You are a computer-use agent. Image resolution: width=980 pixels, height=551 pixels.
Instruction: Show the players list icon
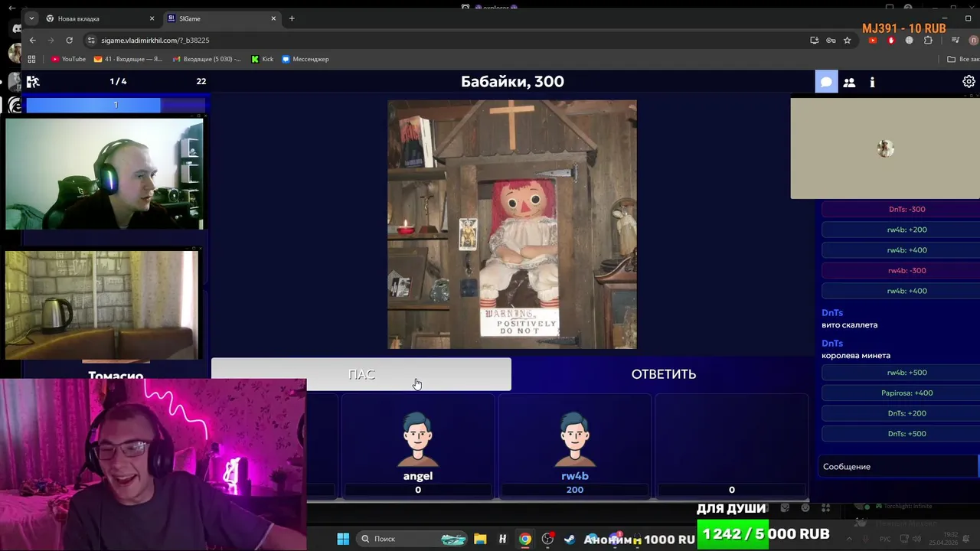[849, 82]
